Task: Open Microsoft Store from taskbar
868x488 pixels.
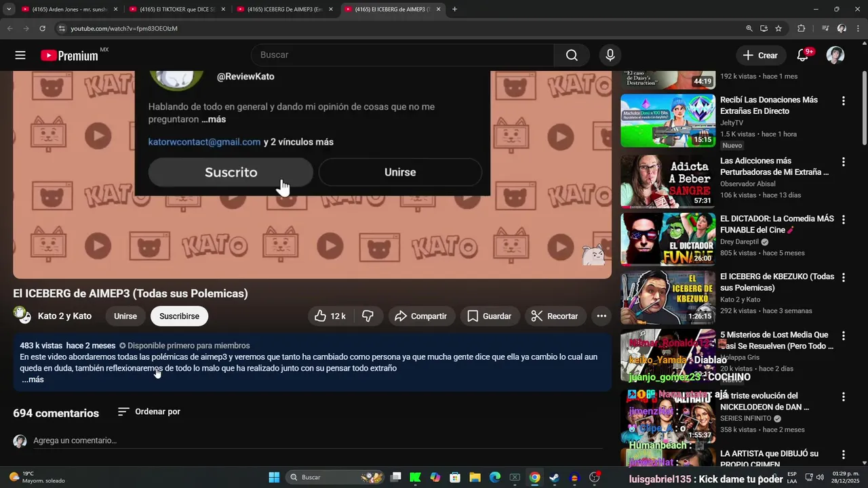Action: [455, 477]
